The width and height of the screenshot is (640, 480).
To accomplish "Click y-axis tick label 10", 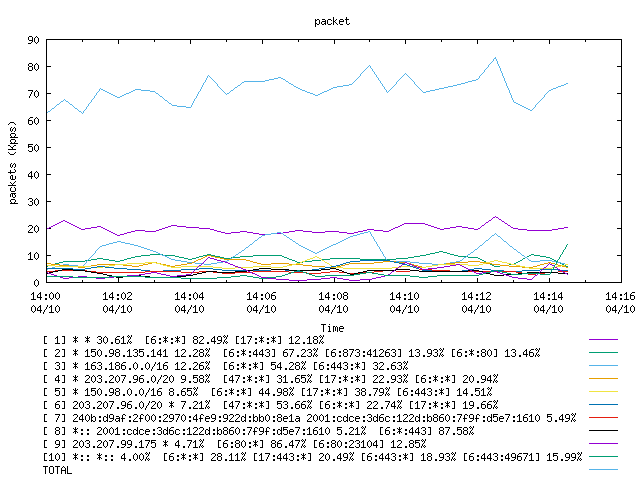I will (x=33, y=256).
